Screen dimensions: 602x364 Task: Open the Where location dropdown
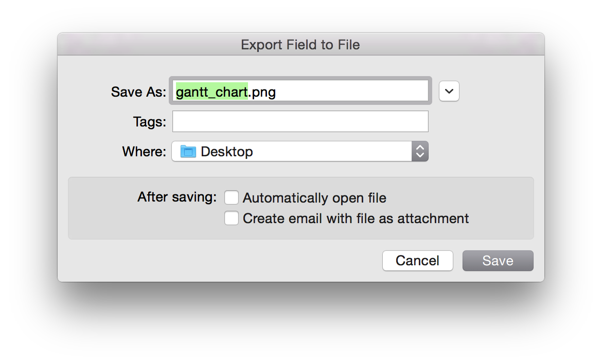point(299,151)
